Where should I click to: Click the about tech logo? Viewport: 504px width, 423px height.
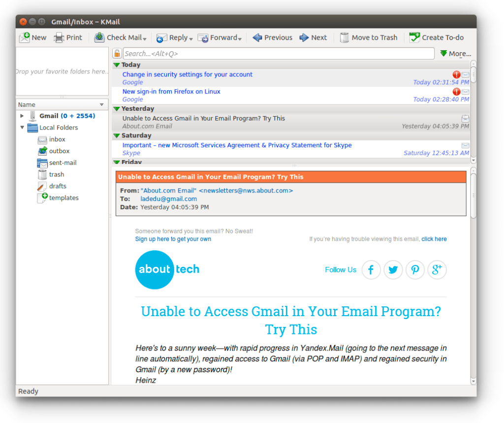tap(167, 269)
